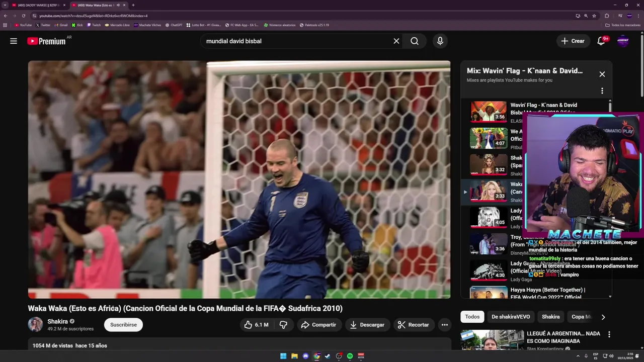Start voice search with microphone
644x362 pixels.
[440, 41]
